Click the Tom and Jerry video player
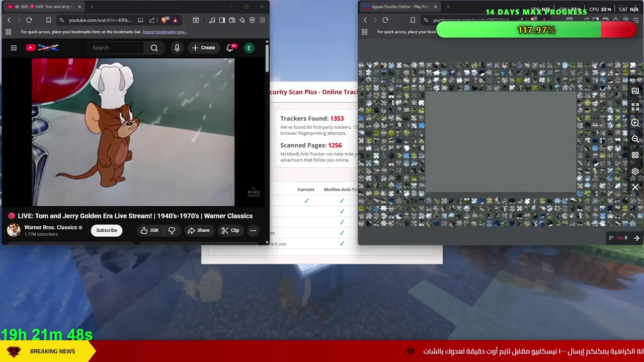 pos(133,132)
